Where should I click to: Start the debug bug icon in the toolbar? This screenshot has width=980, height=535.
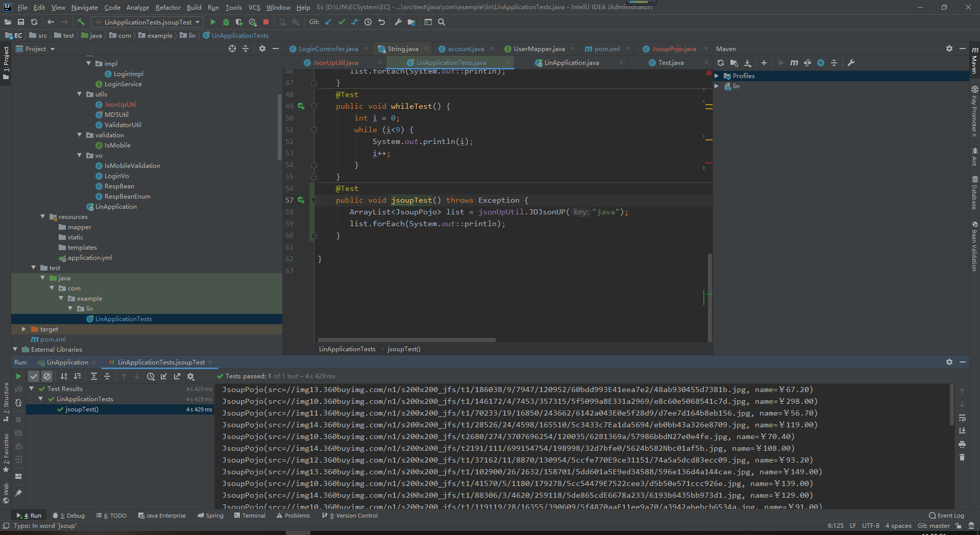tap(226, 22)
